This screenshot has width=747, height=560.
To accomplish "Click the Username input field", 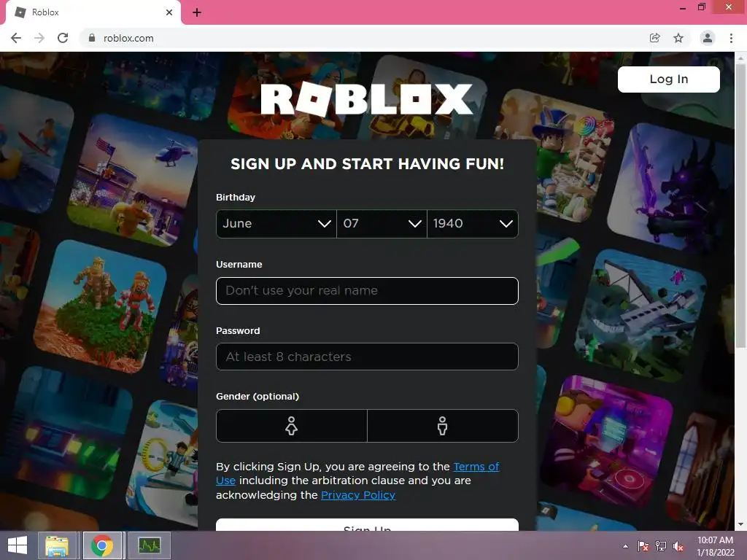I will (367, 291).
